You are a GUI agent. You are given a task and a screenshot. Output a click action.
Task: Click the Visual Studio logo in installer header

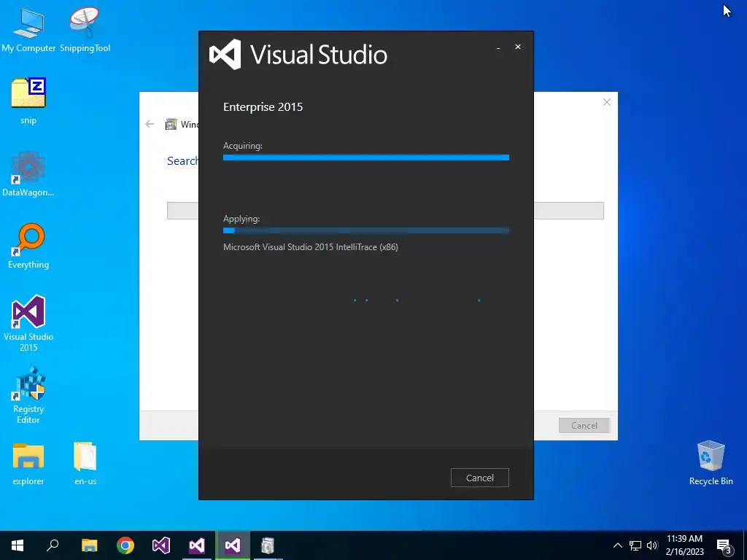pos(225,54)
